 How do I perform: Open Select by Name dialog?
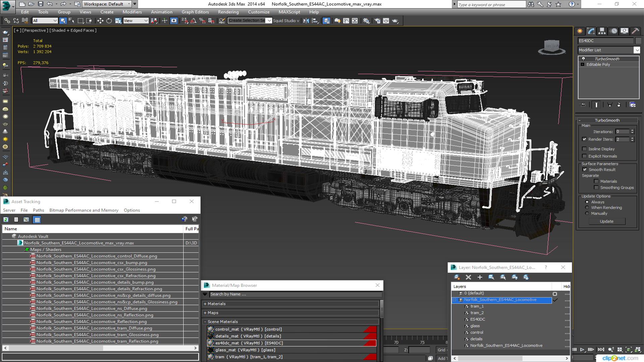[x=71, y=21]
